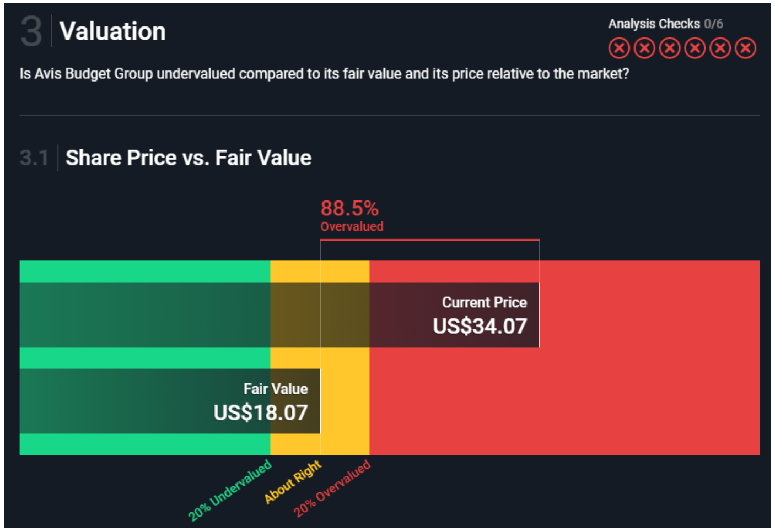This screenshot has width=775, height=532.
Task: Click the second failed analysis check icon
Action: tap(644, 48)
